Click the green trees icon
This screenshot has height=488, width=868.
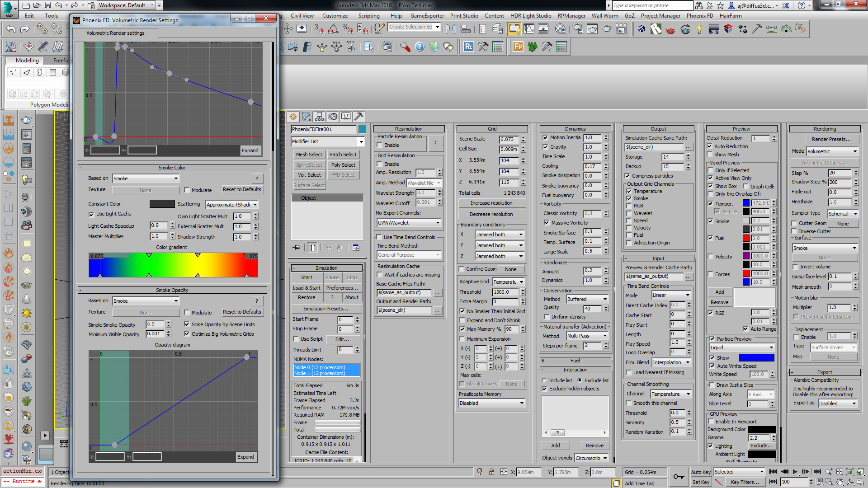pyautogui.click(x=533, y=47)
